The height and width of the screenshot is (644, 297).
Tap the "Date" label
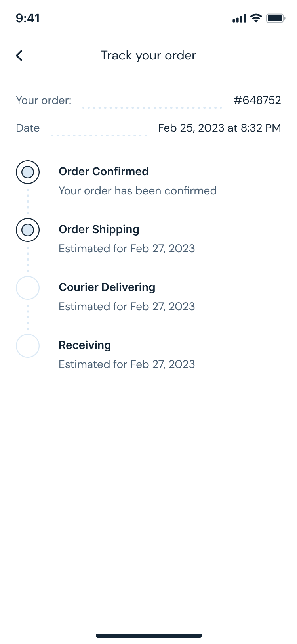[x=28, y=128]
